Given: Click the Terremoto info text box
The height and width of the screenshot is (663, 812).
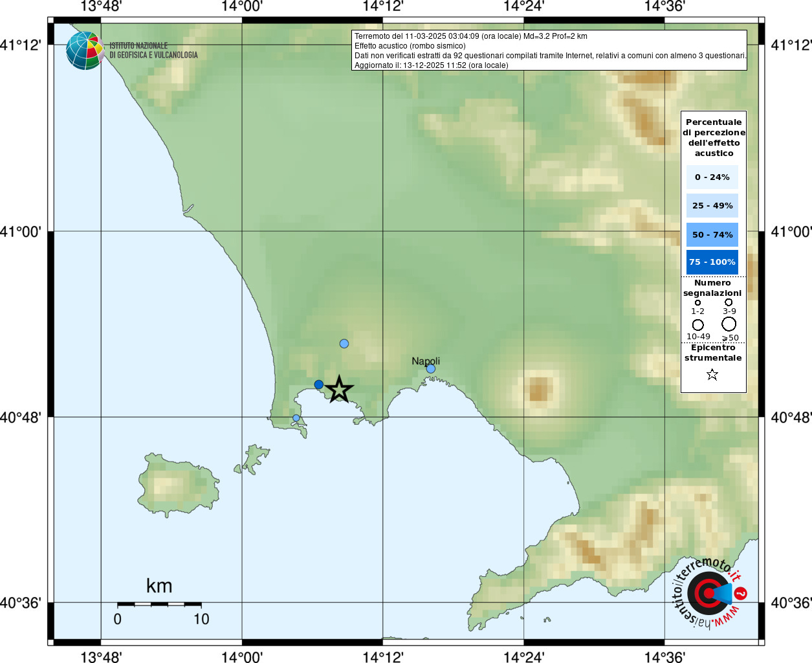Looking at the screenshot, I should [549, 51].
